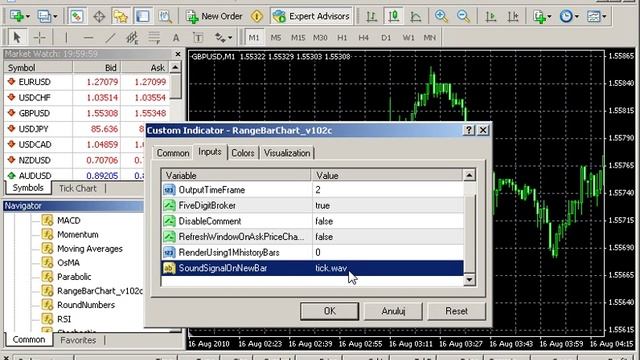Switch chart to H1 timeframe
Image resolution: width=640 pixels, height=360 pixels.
point(342,38)
